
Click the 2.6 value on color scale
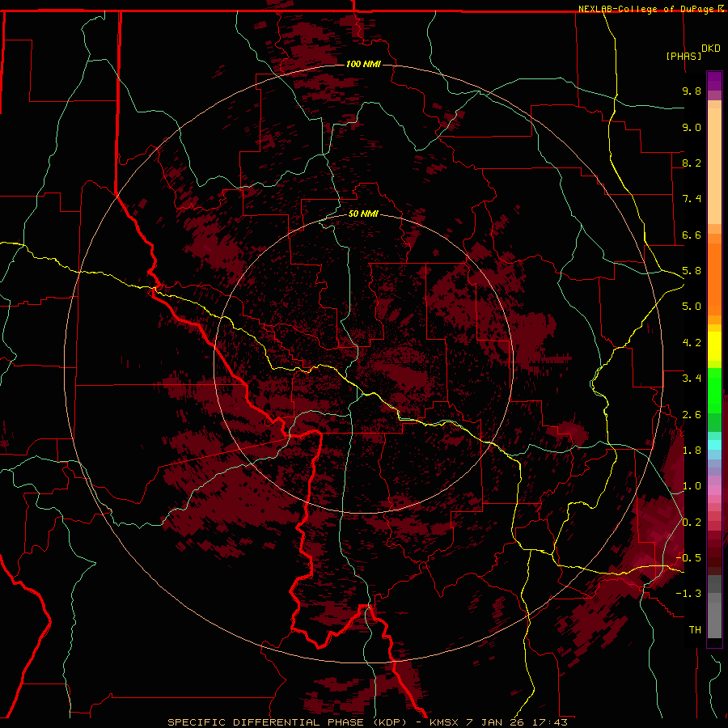point(692,415)
